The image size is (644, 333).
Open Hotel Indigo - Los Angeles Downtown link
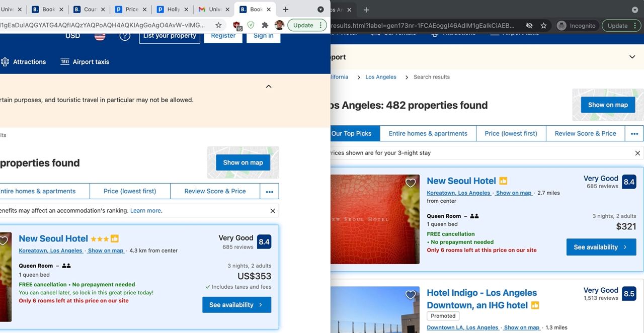tap(481, 299)
